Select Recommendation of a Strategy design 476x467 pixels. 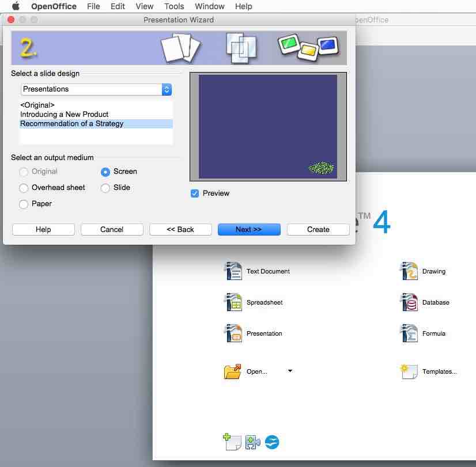(96, 124)
